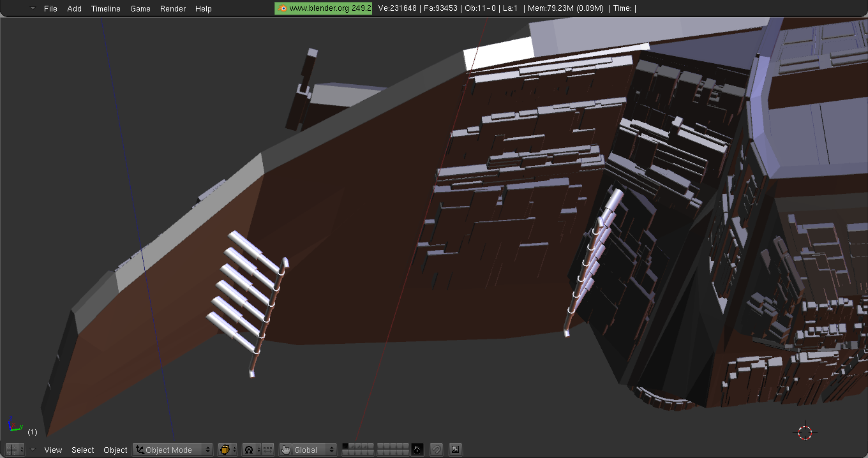This screenshot has height=458, width=868.
Task: Open the Game menu
Action: pos(140,8)
